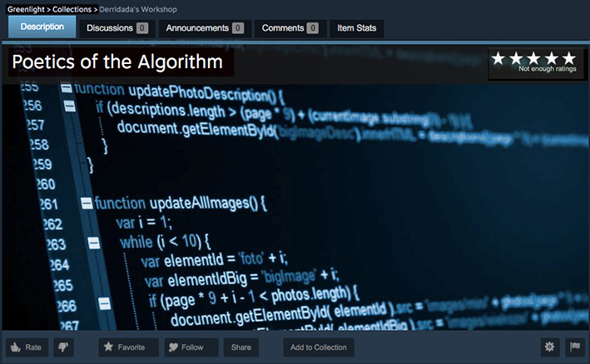The width and height of the screenshot is (590, 364).
Task: Click the five-star rating display
Action: tap(533, 59)
